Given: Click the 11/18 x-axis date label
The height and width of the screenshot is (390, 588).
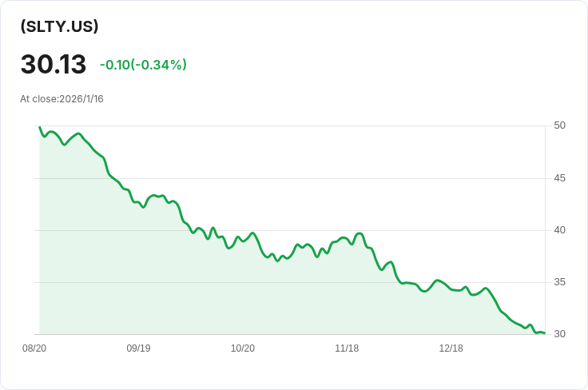Looking at the screenshot, I should (347, 348).
